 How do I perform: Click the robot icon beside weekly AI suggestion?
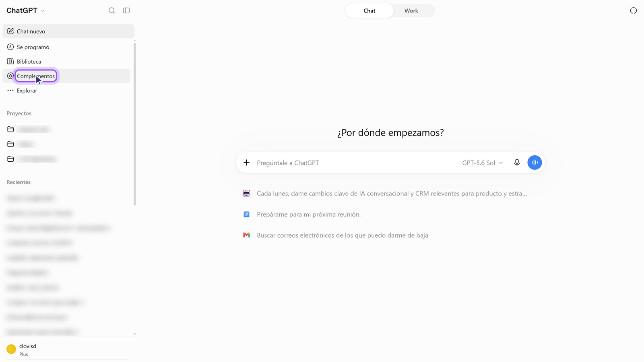[x=246, y=193]
